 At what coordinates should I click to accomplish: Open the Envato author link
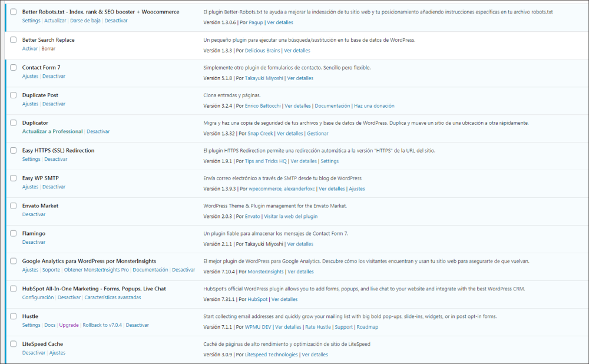253,216
